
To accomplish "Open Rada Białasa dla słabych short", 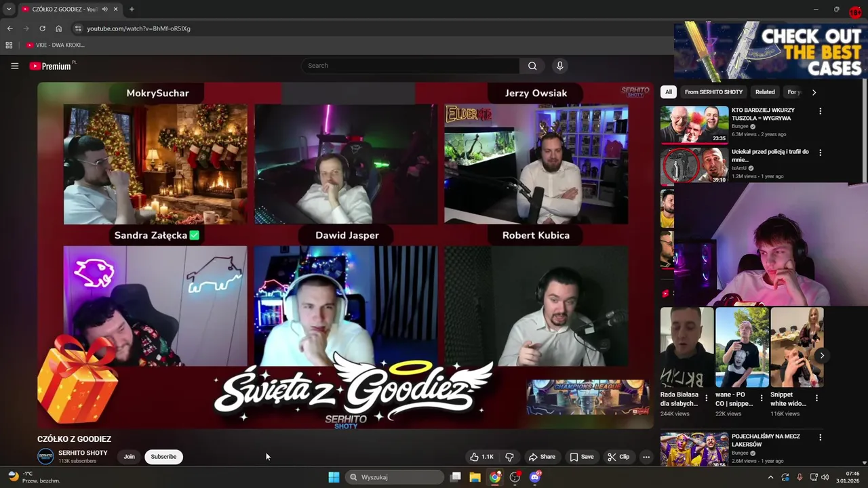I will [x=687, y=347].
